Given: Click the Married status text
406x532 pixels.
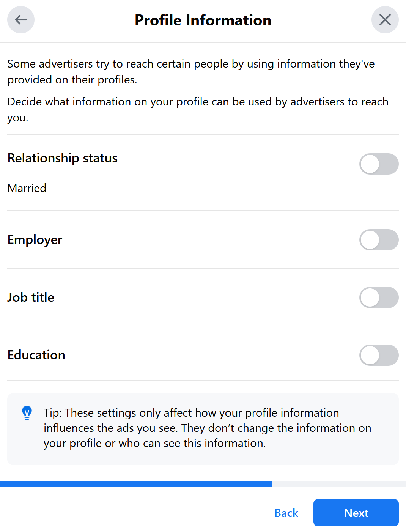Looking at the screenshot, I should (x=27, y=188).
